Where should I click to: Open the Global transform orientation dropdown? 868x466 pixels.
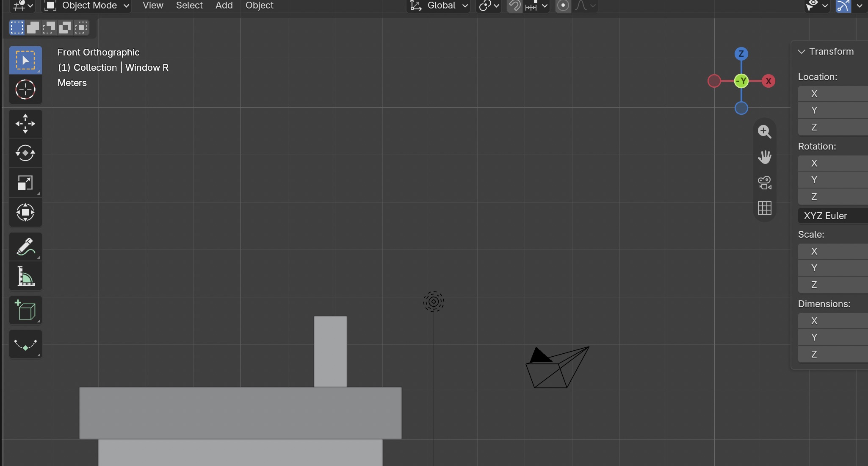click(439, 6)
